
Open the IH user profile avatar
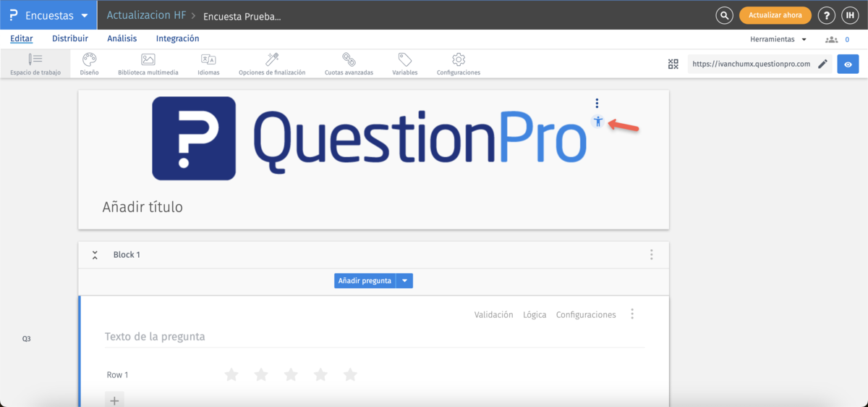click(849, 15)
